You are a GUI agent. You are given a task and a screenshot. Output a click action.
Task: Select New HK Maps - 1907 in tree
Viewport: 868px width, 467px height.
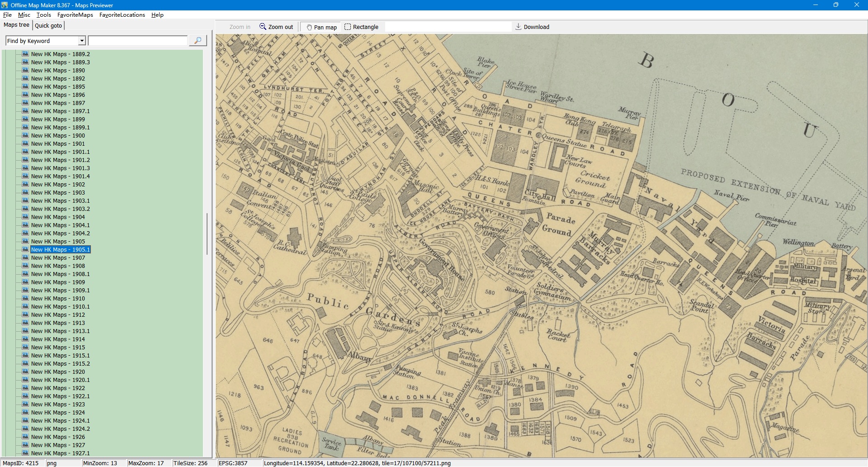tap(58, 258)
